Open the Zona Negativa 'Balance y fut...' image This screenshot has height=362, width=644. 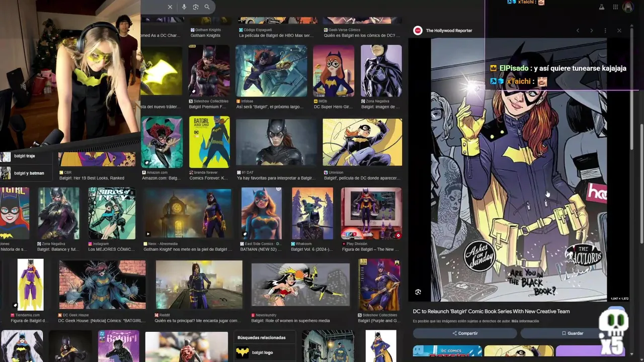pos(58,214)
